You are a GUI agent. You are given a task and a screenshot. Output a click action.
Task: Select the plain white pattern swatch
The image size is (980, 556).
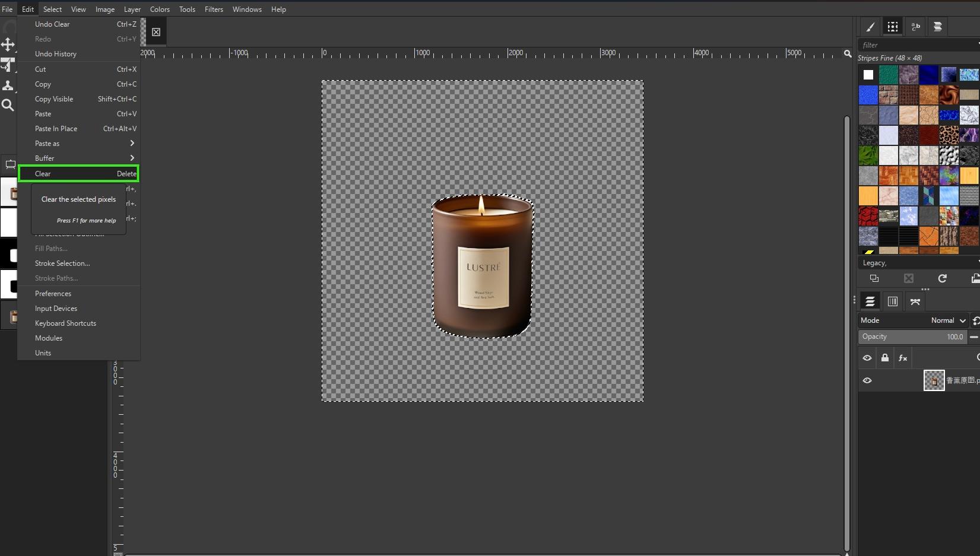(868, 75)
